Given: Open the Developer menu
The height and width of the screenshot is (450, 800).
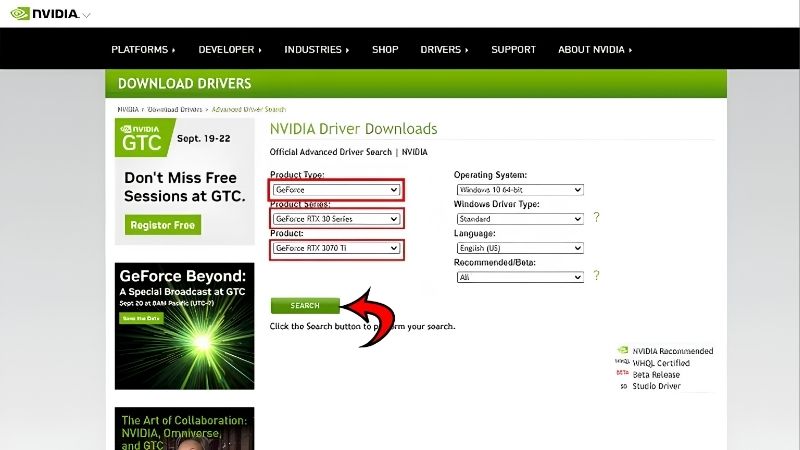Looking at the screenshot, I should [230, 49].
